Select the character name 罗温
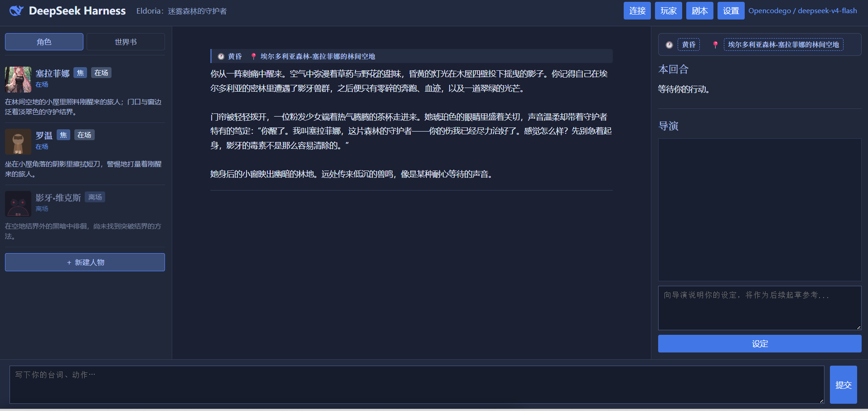 44,136
